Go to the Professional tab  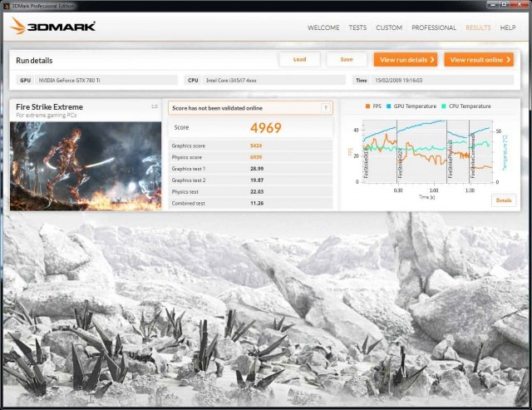click(434, 27)
